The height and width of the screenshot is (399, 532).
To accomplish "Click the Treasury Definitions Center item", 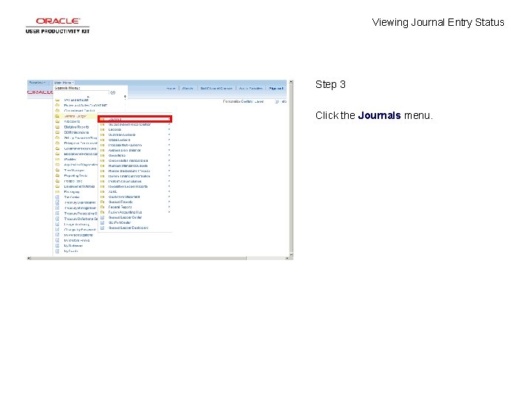I will point(81,219).
